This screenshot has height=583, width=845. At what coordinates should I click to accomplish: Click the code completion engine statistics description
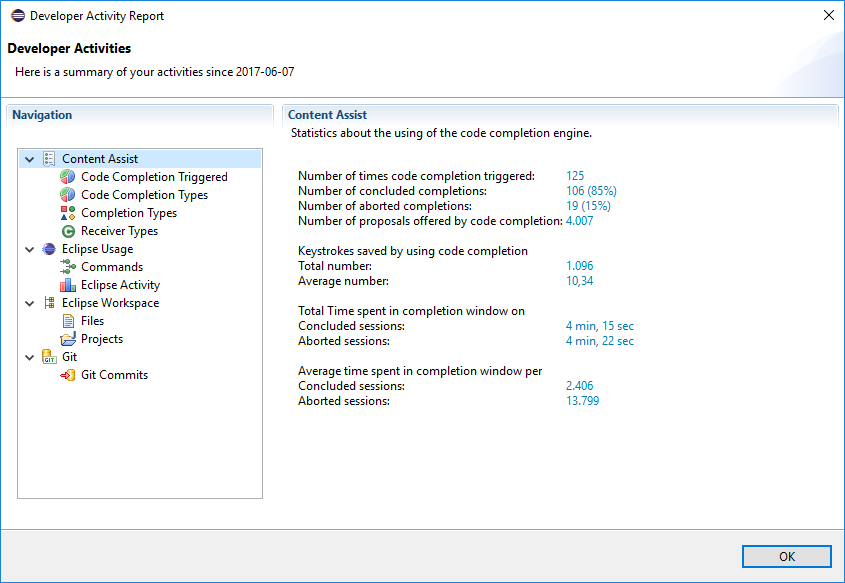coord(441,133)
